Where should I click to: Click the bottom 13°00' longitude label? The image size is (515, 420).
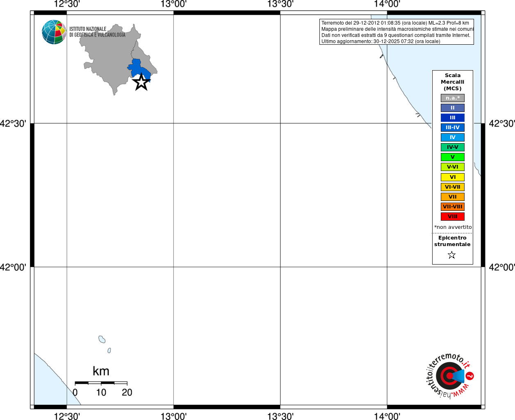click(173, 416)
